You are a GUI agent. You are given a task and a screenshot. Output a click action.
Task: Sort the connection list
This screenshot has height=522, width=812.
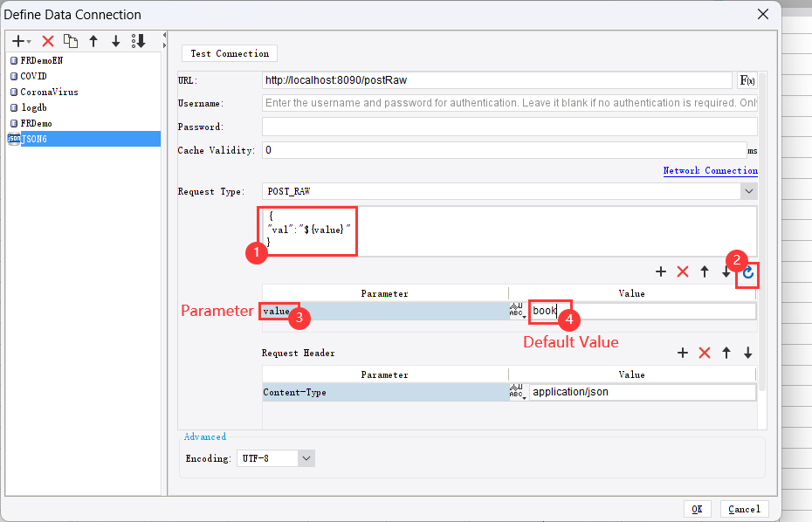click(x=138, y=40)
